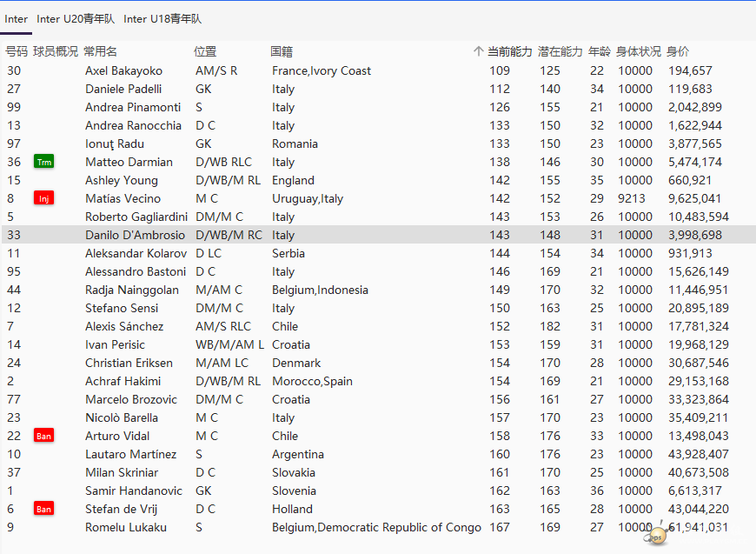Select player Samir Handanovic
Screen dimensions: 756x554
click(134, 491)
